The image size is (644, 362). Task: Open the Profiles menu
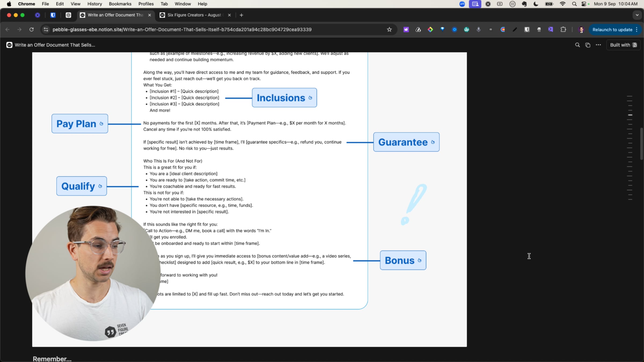tap(146, 4)
